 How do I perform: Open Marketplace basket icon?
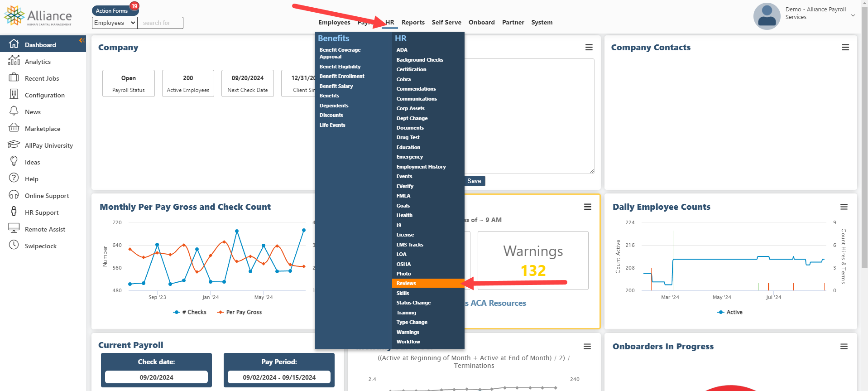[x=14, y=128]
